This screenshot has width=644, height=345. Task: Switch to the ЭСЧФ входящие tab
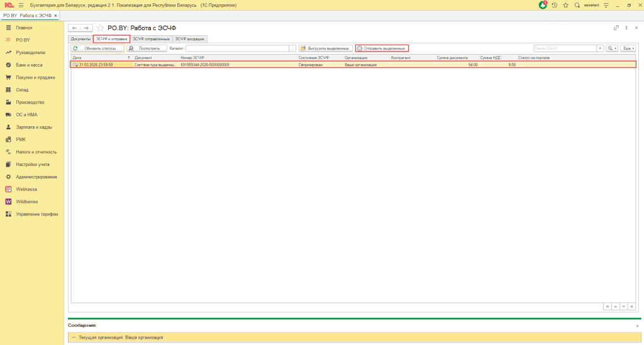point(189,39)
